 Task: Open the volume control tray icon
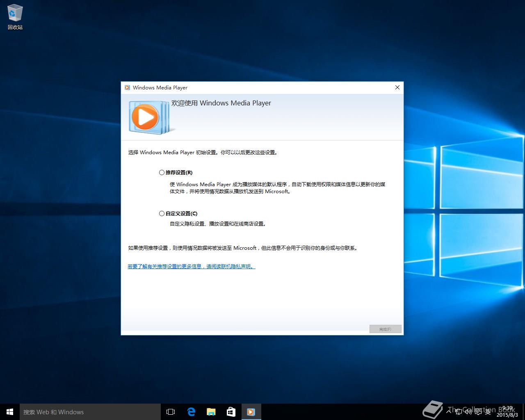coord(468,412)
